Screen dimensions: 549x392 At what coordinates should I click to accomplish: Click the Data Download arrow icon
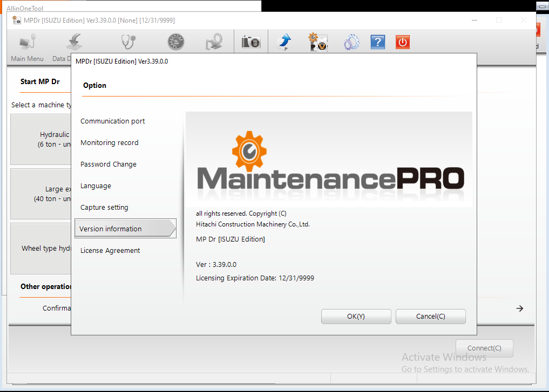[74, 42]
